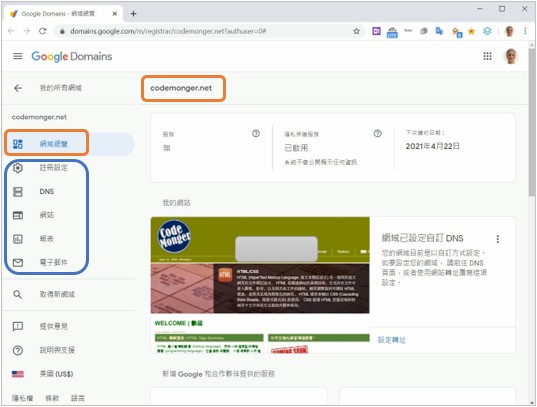The width and height of the screenshot is (537, 407).
Task: Click the site security lock icon
Action: point(62,31)
